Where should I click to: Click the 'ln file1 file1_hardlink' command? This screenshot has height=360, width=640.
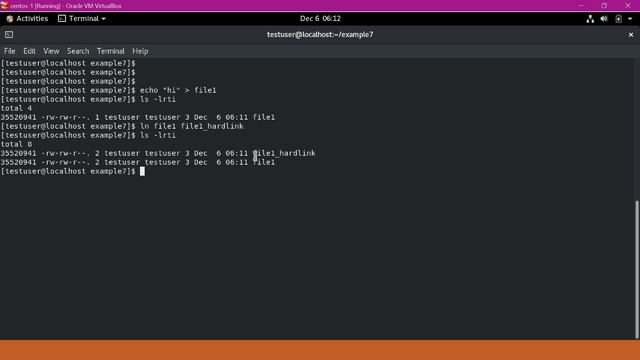click(x=191, y=126)
